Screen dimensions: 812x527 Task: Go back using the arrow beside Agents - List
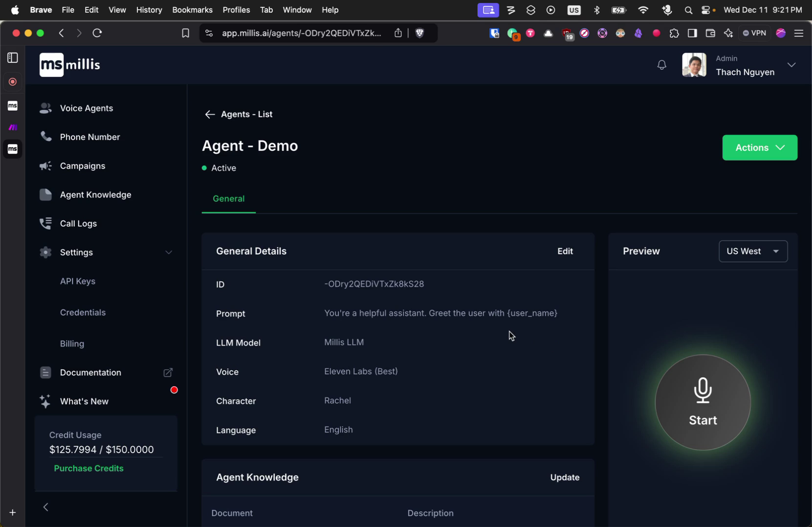[209, 114]
